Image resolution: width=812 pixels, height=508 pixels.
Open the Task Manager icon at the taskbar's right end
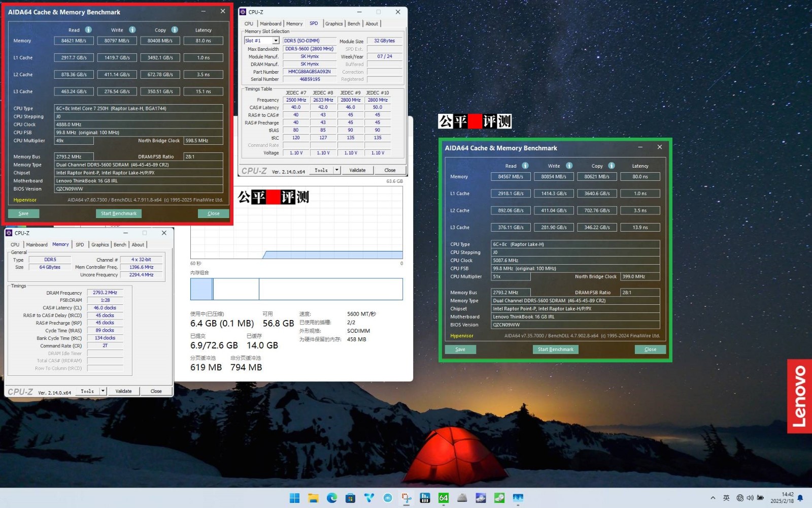click(518, 498)
